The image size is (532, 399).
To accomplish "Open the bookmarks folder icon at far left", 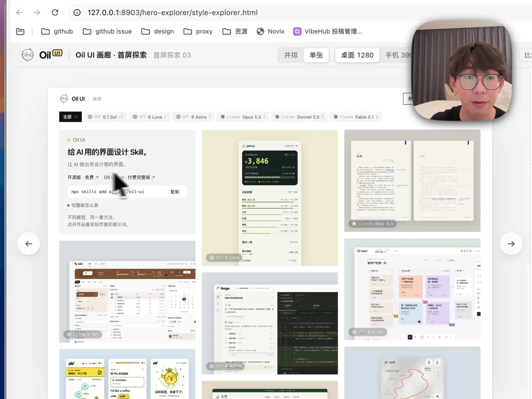I will [x=20, y=32].
